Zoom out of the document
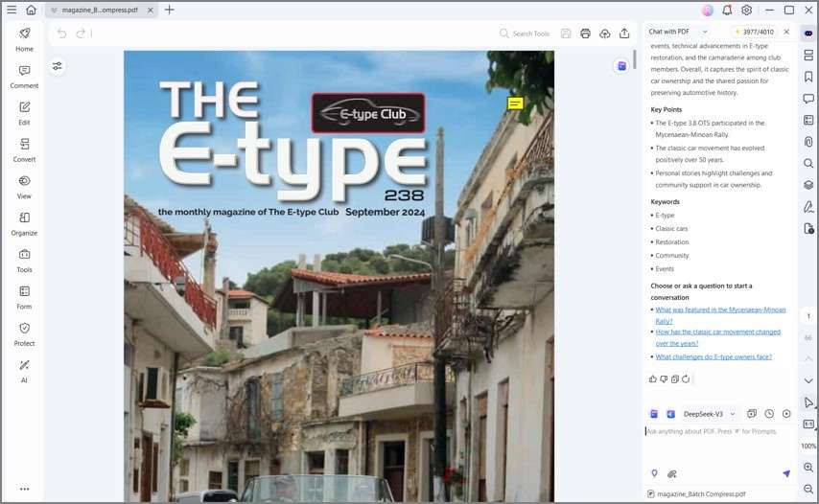Viewport: 819px width, 504px height. [x=808, y=490]
